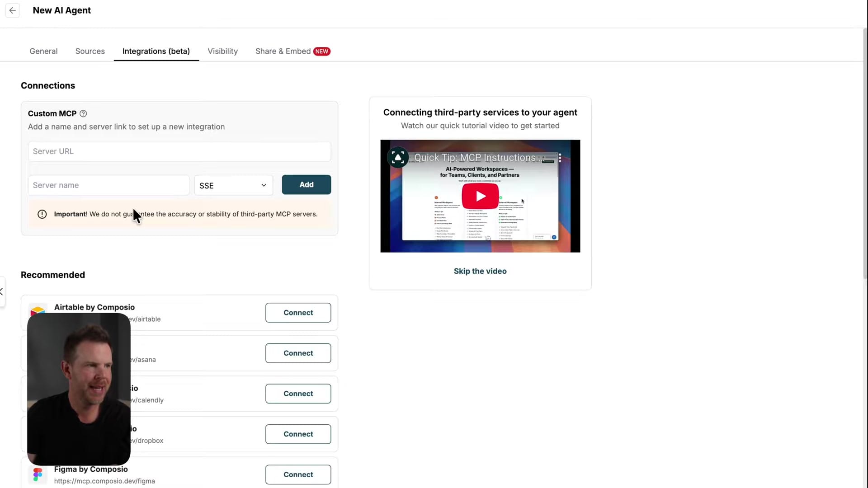
Task: Open the video's three-dot options menu
Action: pyautogui.click(x=560, y=158)
